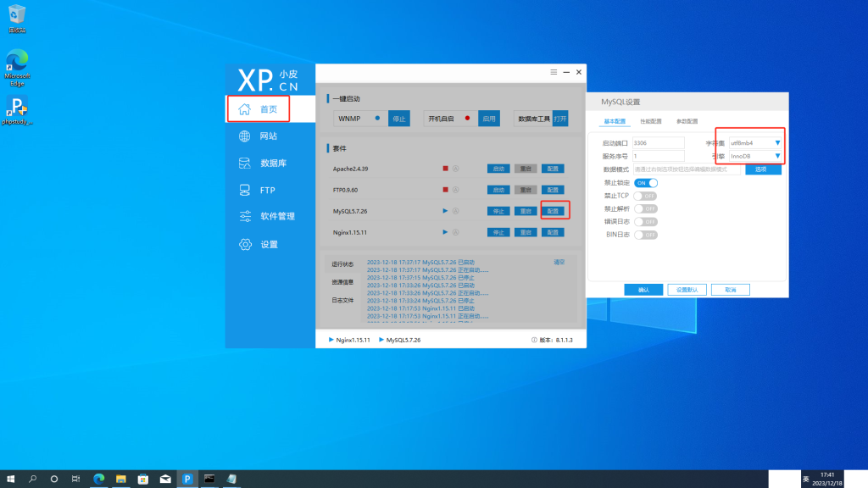The image size is (868, 488).
Task: Click the red stop status icon for Apache2.4.39
Action: (x=445, y=169)
